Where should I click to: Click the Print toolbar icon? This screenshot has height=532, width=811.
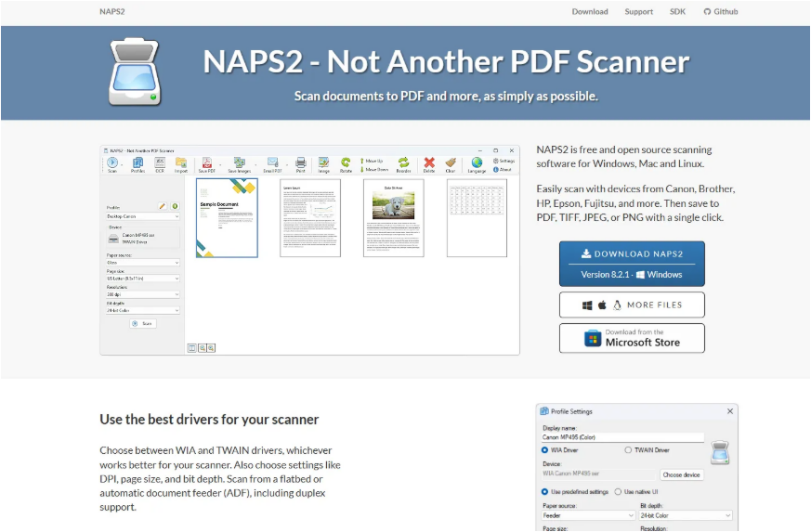coord(300,164)
